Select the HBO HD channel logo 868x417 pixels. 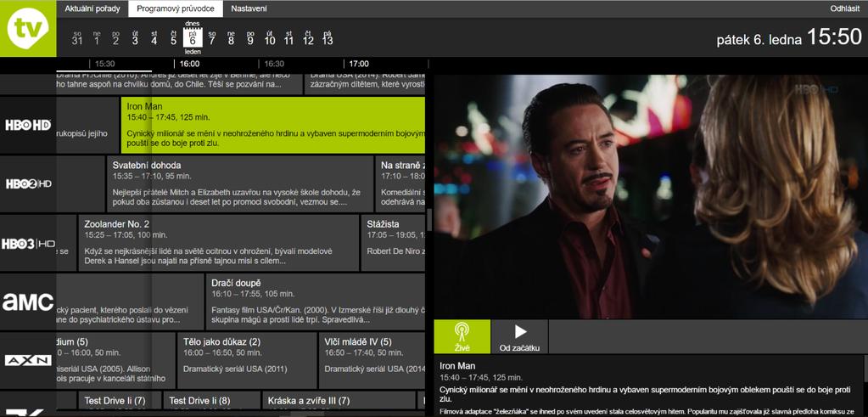coord(28,125)
